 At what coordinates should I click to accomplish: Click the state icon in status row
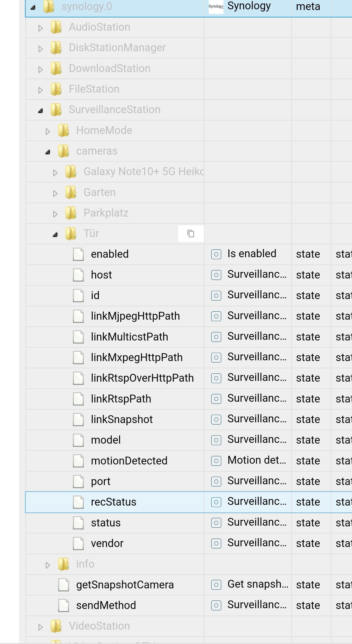pyautogui.click(x=216, y=523)
